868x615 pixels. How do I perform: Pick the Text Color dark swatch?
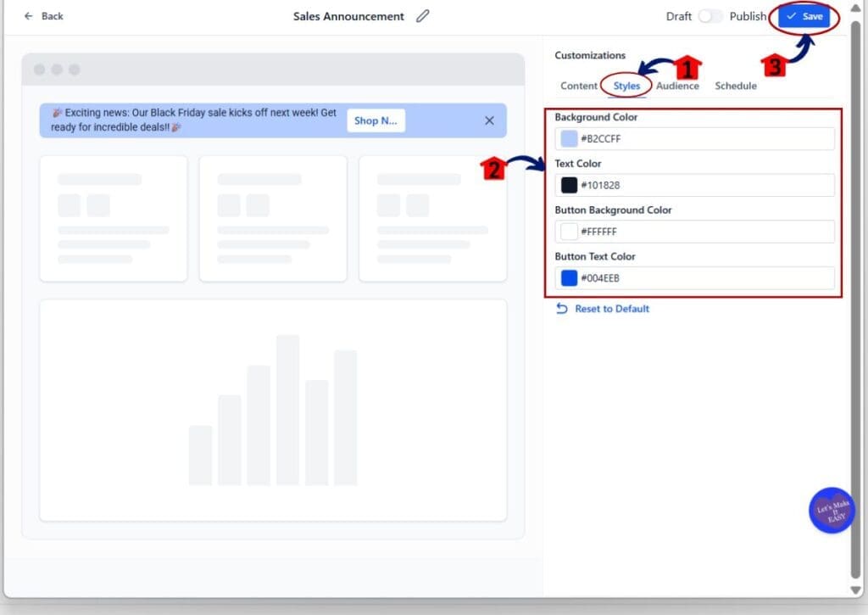(569, 185)
